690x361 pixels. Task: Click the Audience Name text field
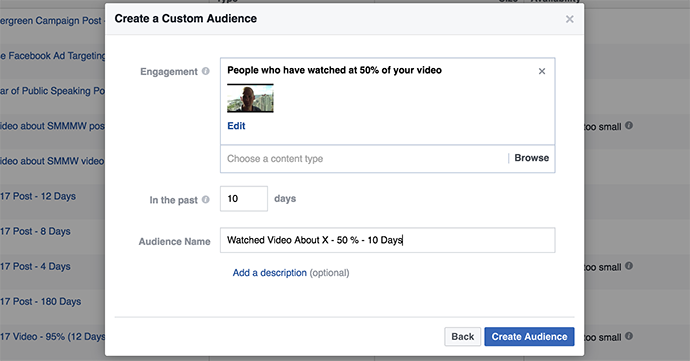tap(388, 240)
